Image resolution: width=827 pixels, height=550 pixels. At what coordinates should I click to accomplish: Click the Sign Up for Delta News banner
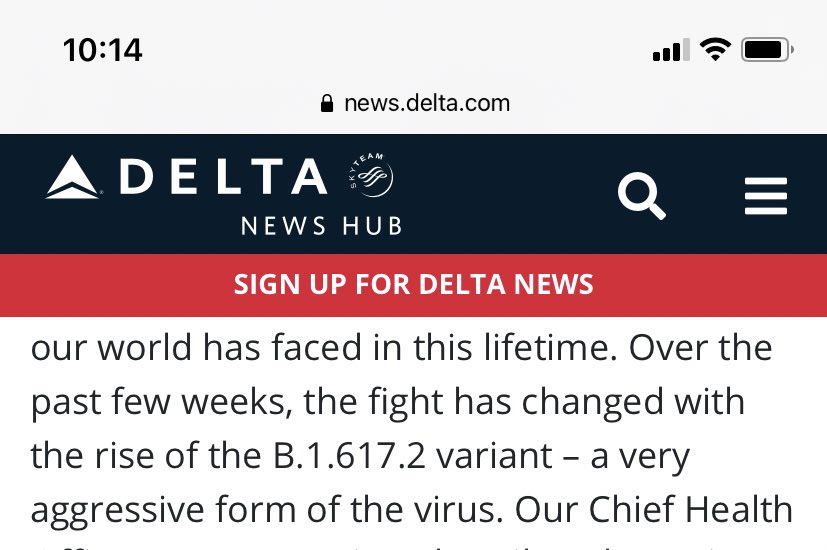click(x=413, y=284)
